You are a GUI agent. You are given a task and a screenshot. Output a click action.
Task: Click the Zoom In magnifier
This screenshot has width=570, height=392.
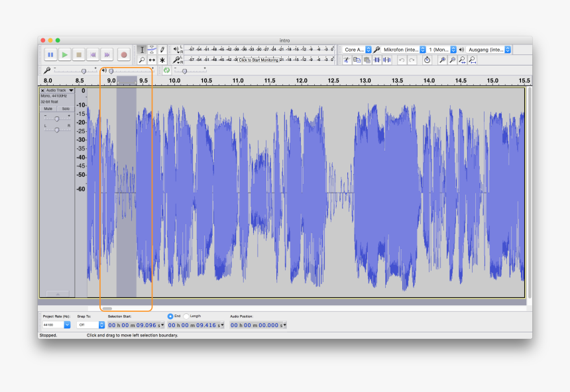point(442,60)
